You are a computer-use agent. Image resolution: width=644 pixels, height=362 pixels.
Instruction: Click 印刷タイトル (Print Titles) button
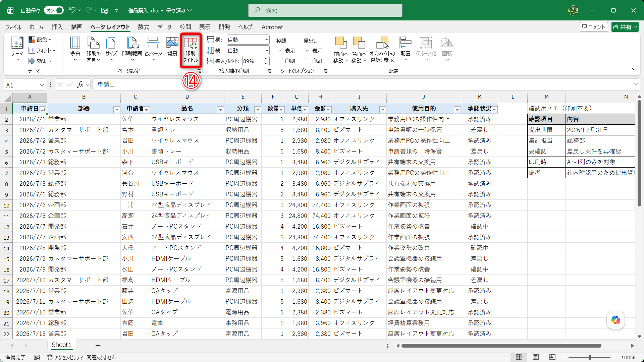click(x=191, y=50)
